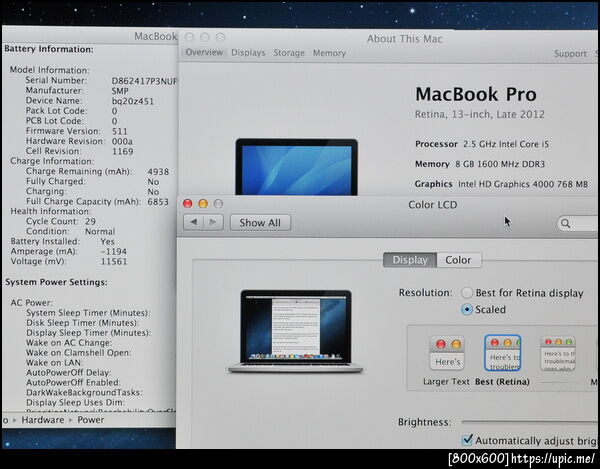Go back with the left arrow button
The height and width of the screenshot is (469, 600).
click(194, 222)
